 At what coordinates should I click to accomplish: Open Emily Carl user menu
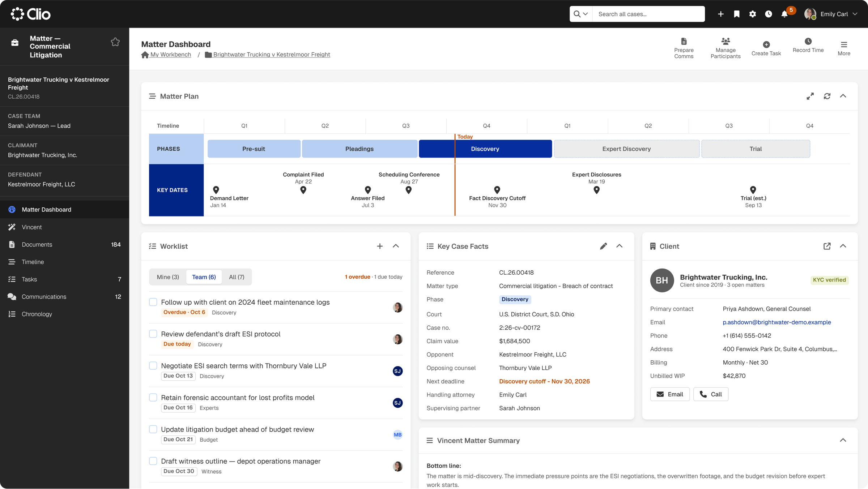[831, 14]
